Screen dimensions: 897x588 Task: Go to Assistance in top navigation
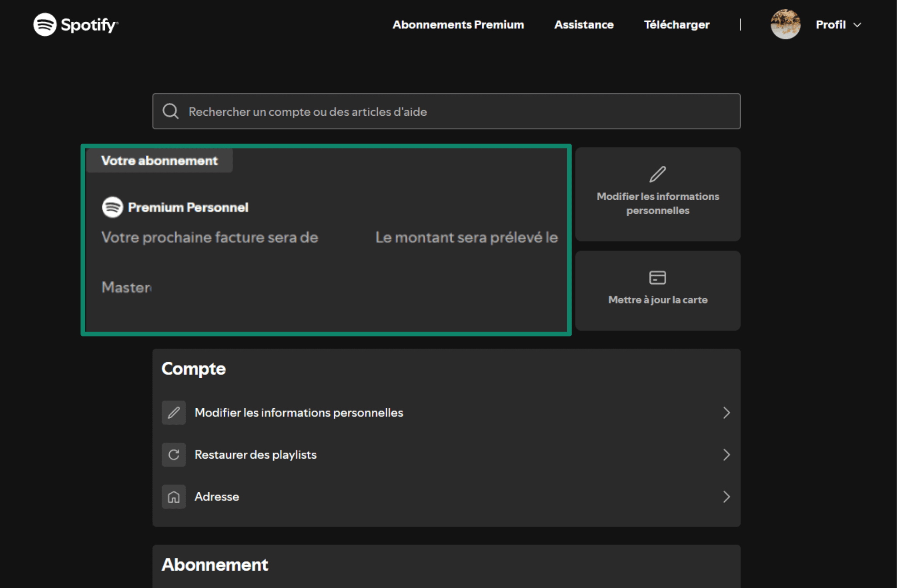tap(584, 25)
